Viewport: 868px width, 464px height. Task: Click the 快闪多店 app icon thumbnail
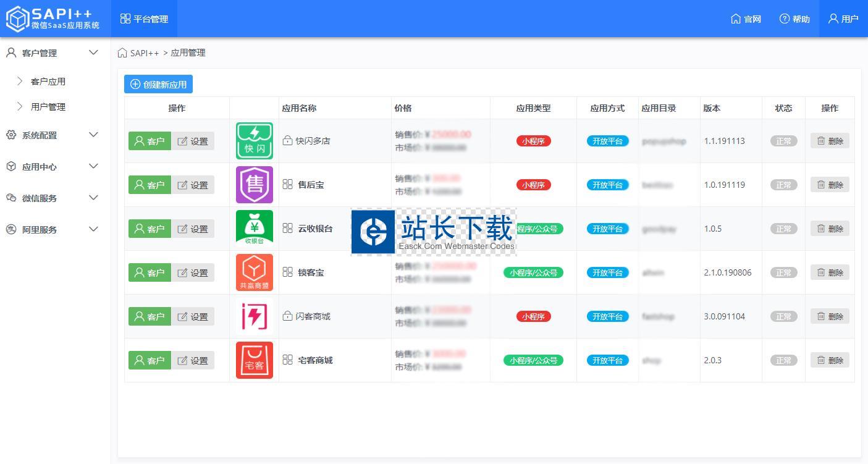click(x=254, y=140)
